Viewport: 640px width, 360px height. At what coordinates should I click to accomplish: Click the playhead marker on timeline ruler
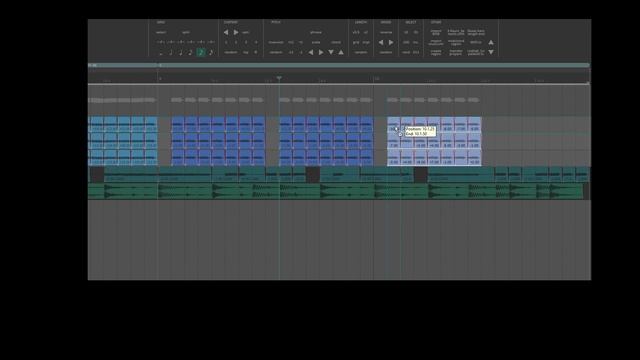coord(279,78)
